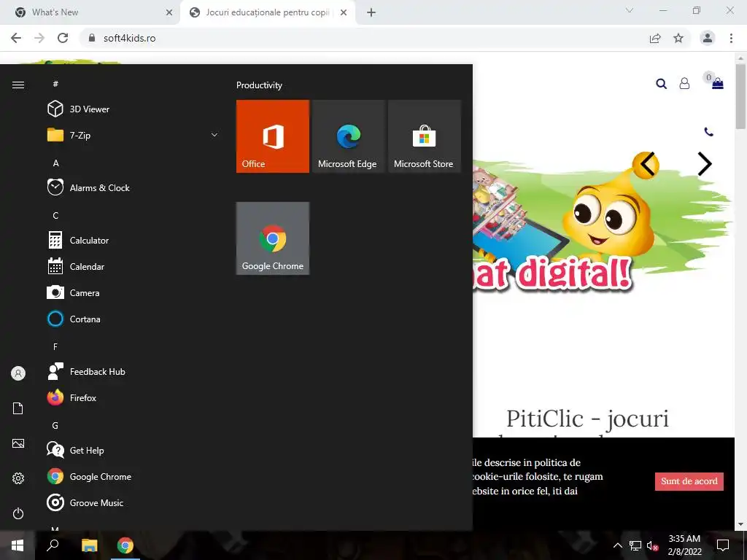Screen dimensions: 747x560
Task: Click the letter A section header
Action: tap(55, 163)
